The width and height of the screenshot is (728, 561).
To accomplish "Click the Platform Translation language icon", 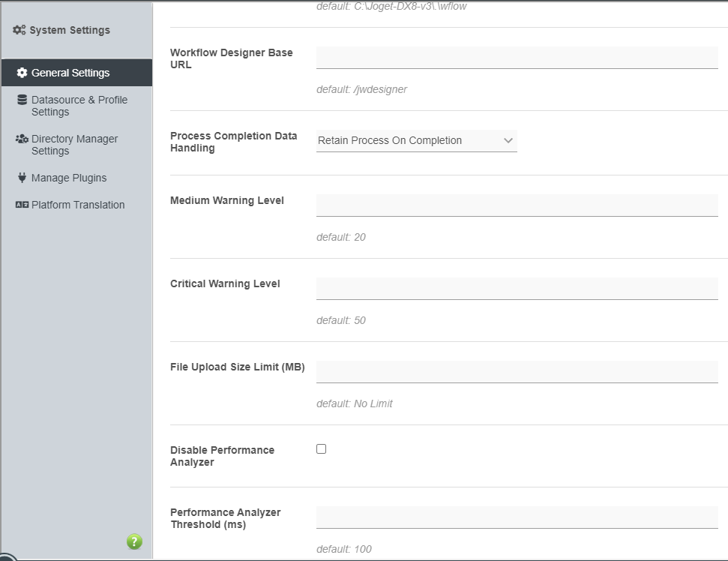I will coord(22,205).
